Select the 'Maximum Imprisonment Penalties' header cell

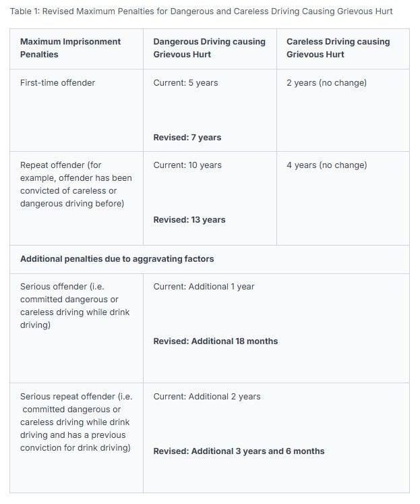tap(76, 49)
